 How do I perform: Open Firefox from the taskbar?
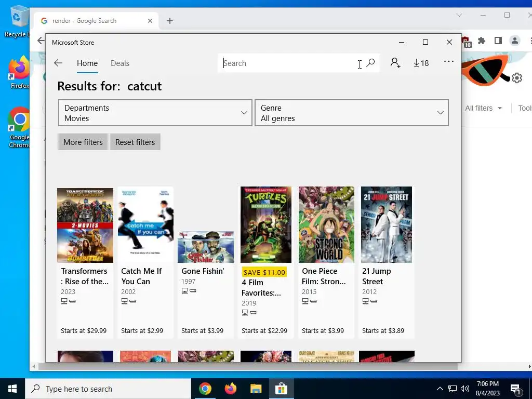231,389
